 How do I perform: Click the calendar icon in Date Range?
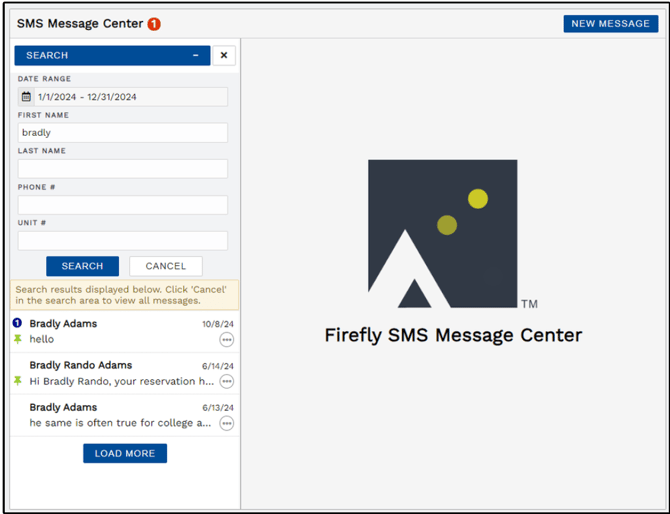click(x=27, y=97)
